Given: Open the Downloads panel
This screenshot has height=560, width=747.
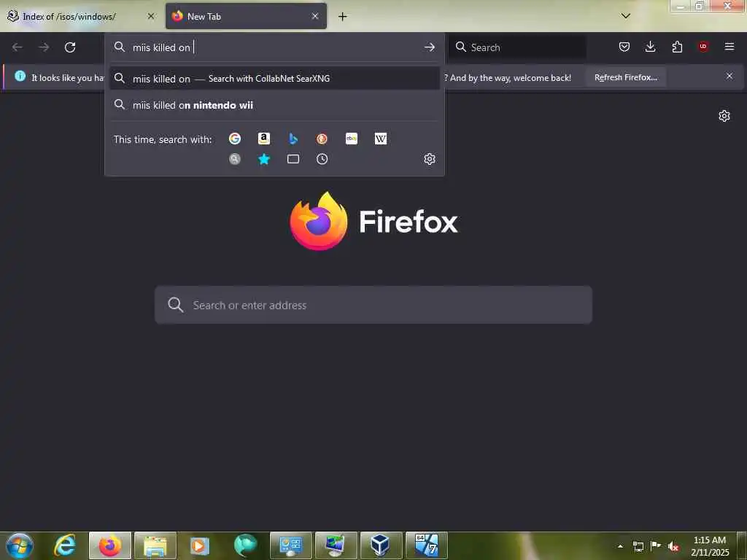Looking at the screenshot, I should coord(650,47).
